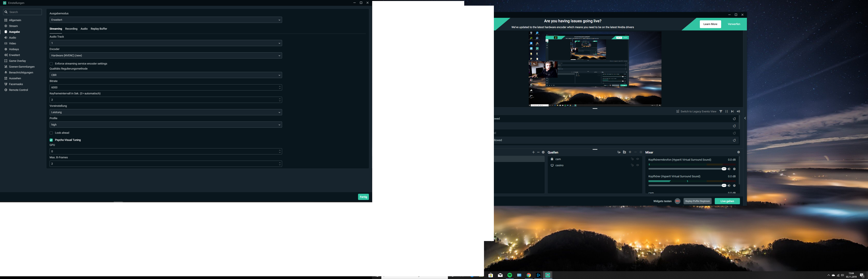Viewport: 868px width, 279px height.
Task: Open Mixer panel settings gear
Action: pos(738,152)
